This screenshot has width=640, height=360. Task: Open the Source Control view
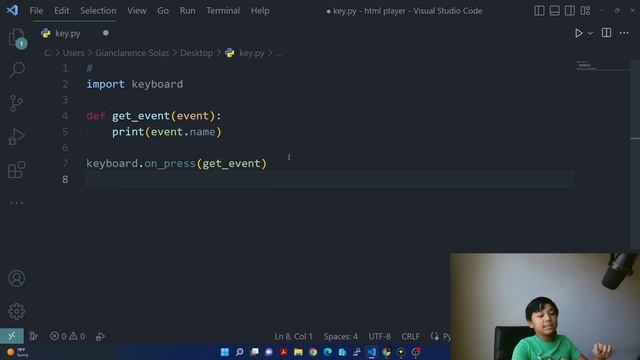(16, 103)
